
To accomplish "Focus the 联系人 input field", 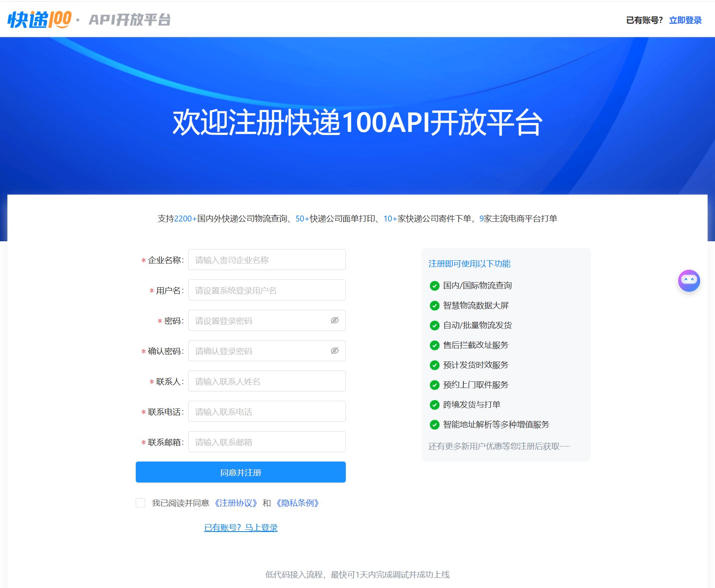I will coord(267,381).
